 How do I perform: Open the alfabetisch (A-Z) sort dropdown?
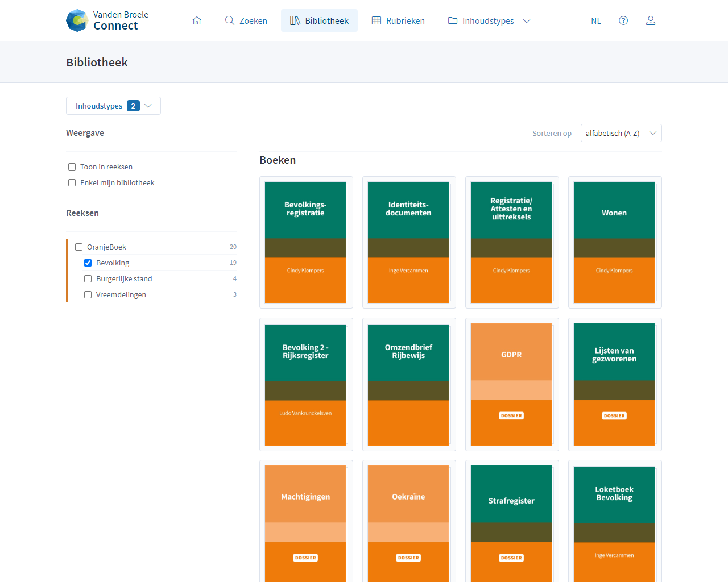(621, 133)
